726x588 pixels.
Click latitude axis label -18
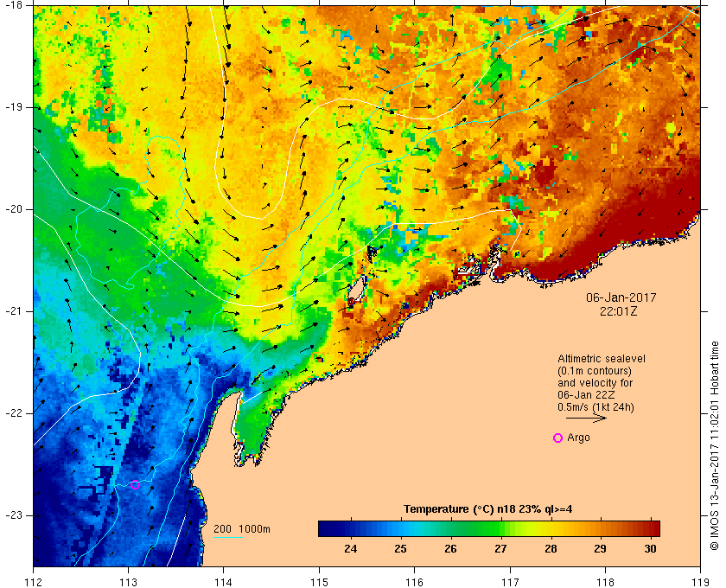click(x=14, y=5)
